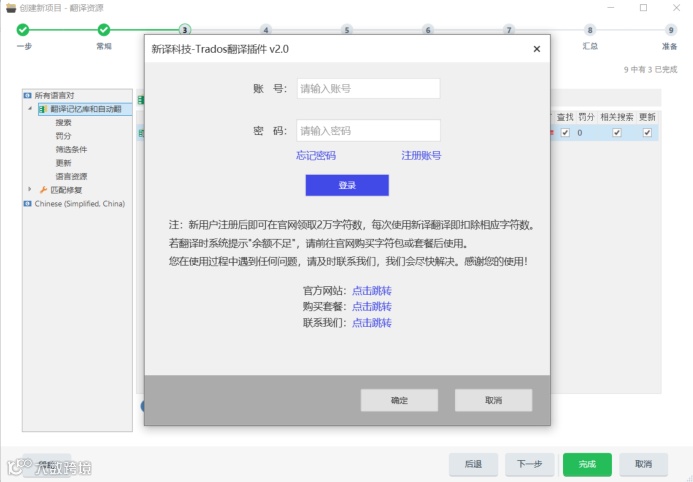The image size is (693, 482).
Task: Select the 语言资源 tree item
Action: point(71,176)
